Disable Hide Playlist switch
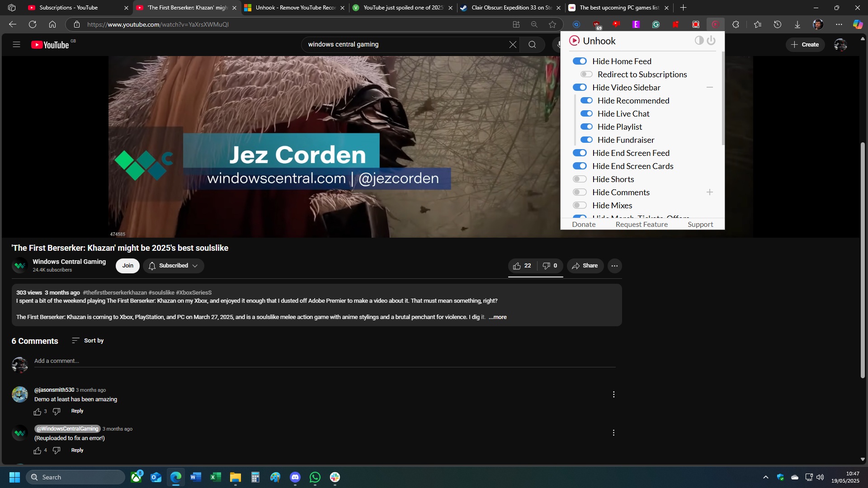Screen dimensions: 868x488 coord(586,127)
